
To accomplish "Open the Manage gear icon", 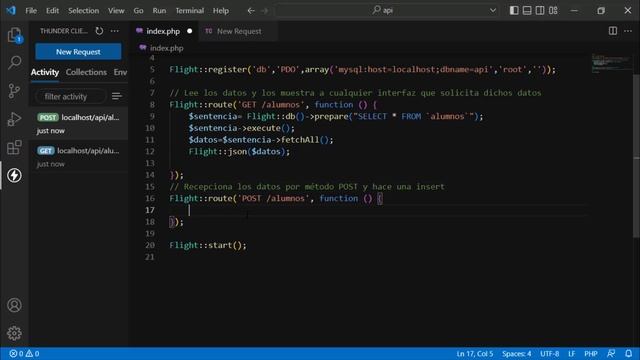I will pyautogui.click(x=14, y=333).
